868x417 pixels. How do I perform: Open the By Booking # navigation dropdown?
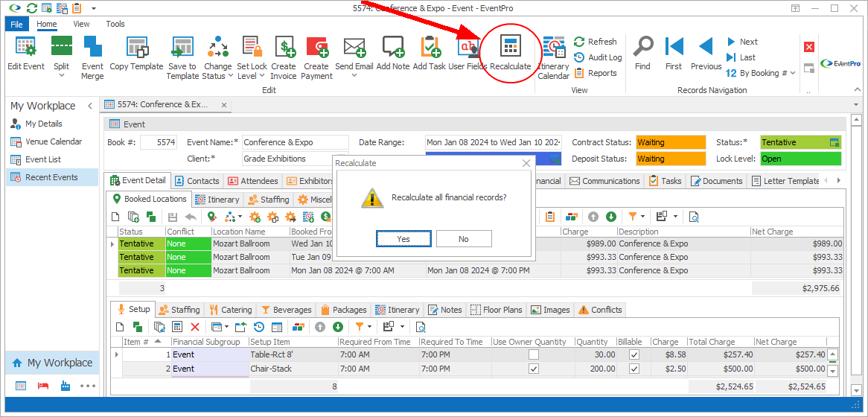coord(792,72)
